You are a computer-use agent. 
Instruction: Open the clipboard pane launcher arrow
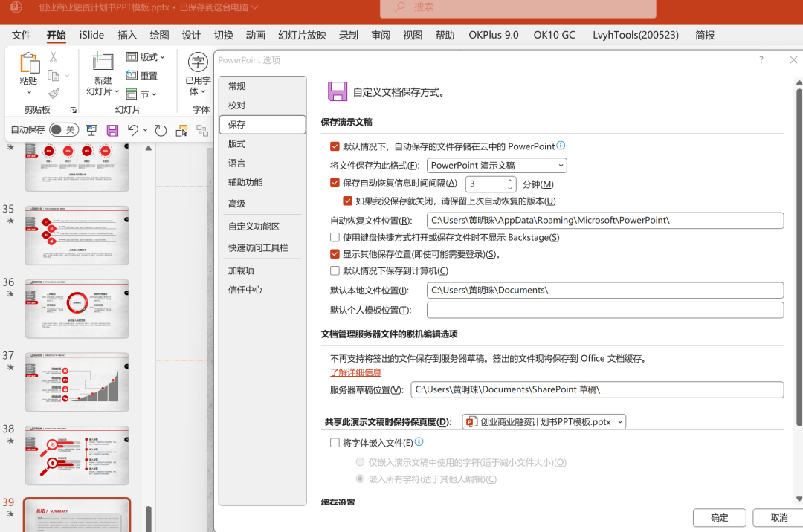click(x=73, y=109)
